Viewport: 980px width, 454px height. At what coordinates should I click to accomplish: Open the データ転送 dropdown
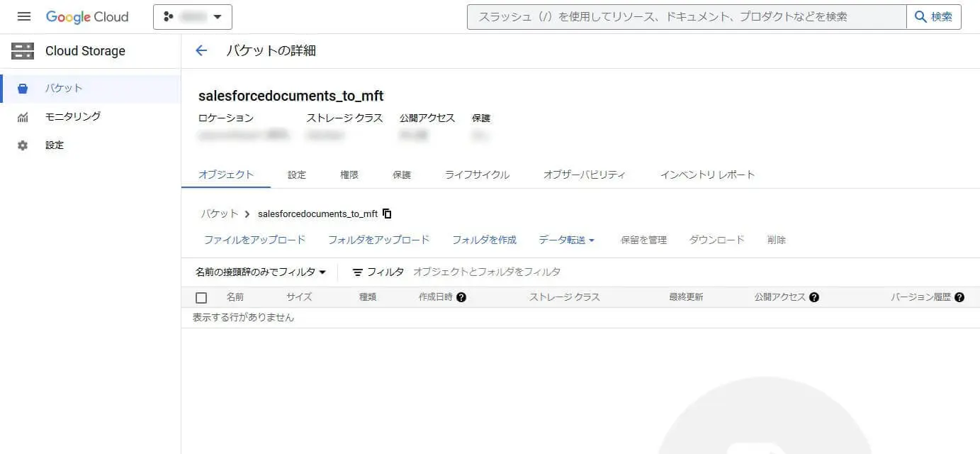[566, 240]
